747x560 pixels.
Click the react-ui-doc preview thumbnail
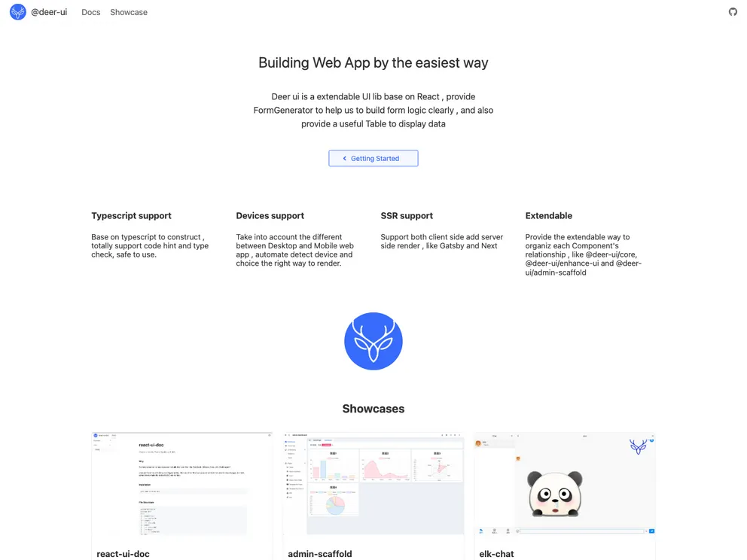coord(182,485)
